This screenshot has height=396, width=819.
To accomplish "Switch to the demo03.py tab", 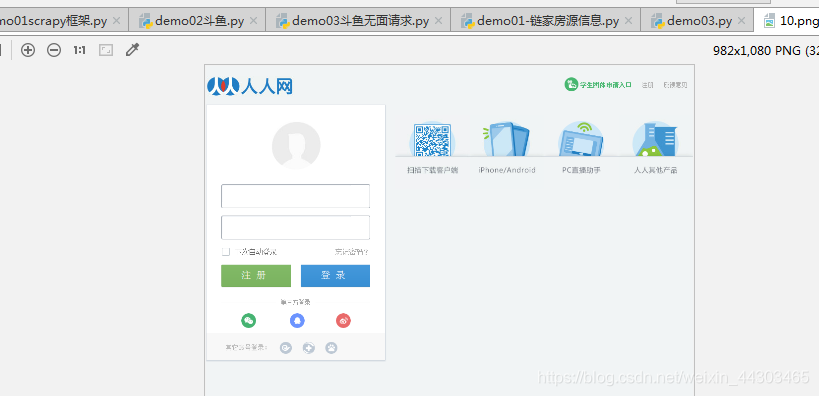I will click(x=697, y=21).
